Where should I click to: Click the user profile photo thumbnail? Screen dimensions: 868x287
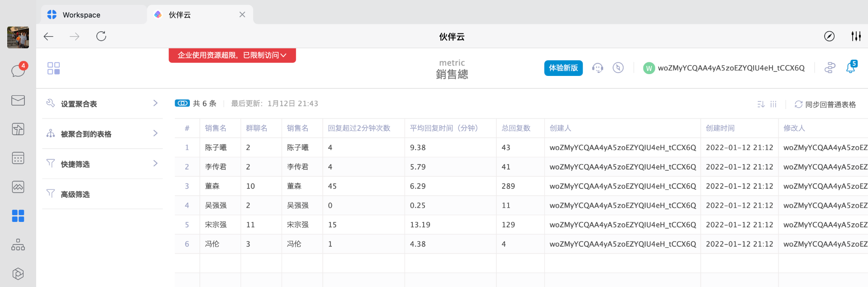pyautogui.click(x=18, y=38)
